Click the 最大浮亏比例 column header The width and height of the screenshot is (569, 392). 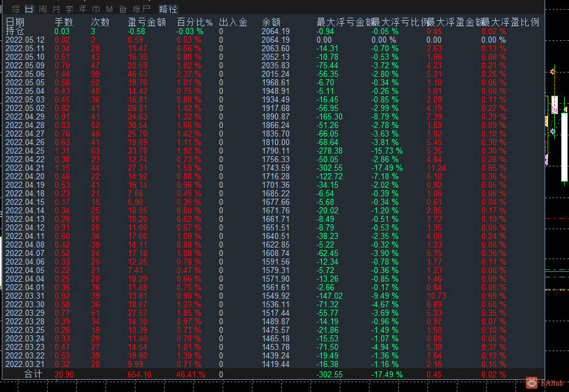click(400, 23)
